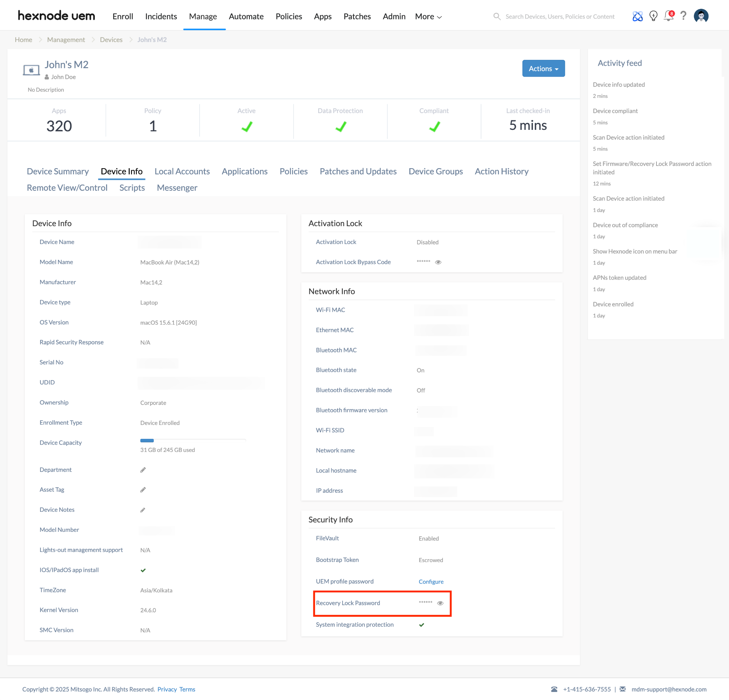Open the what's new lightbulb icon
729x700 pixels.
(x=654, y=16)
